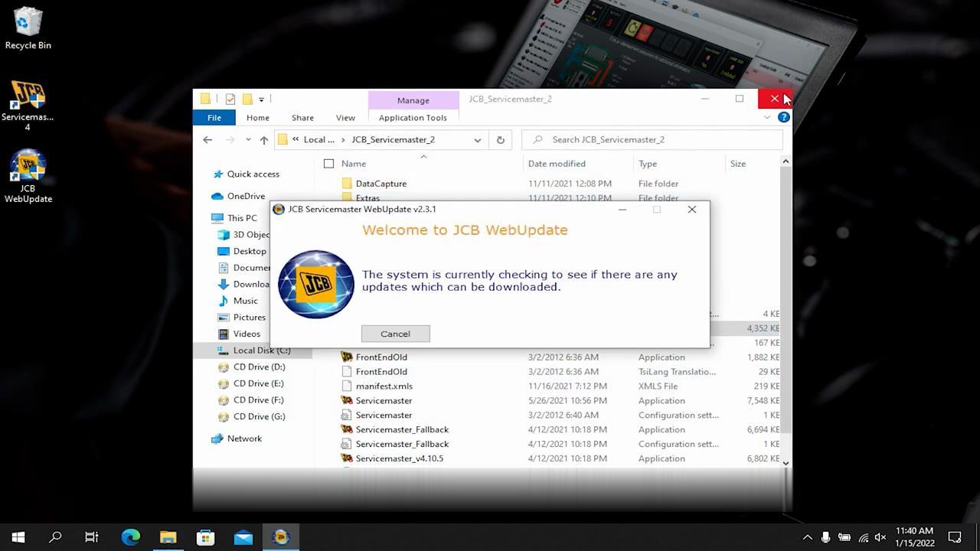Open Desktop in navigation pane

click(x=250, y=252)
